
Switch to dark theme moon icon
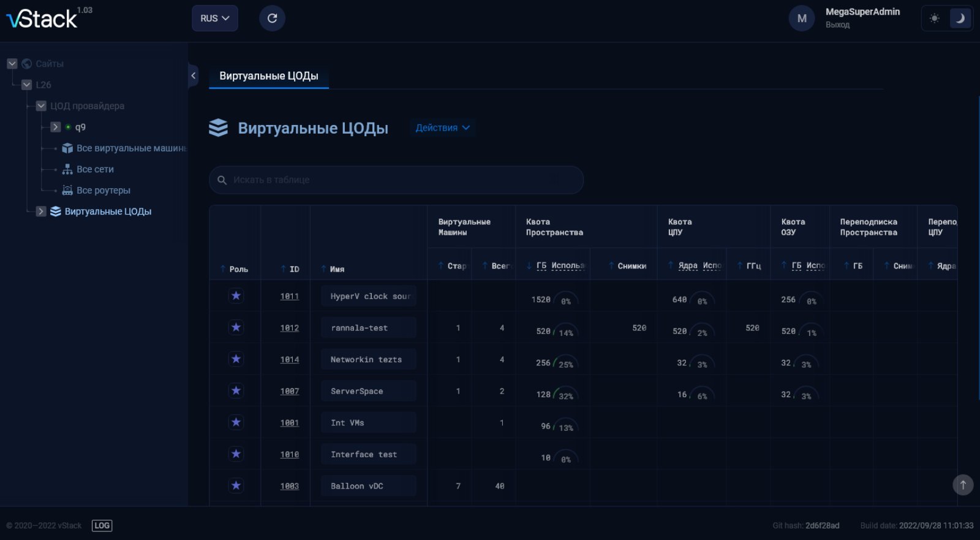(x=960, y=18)
